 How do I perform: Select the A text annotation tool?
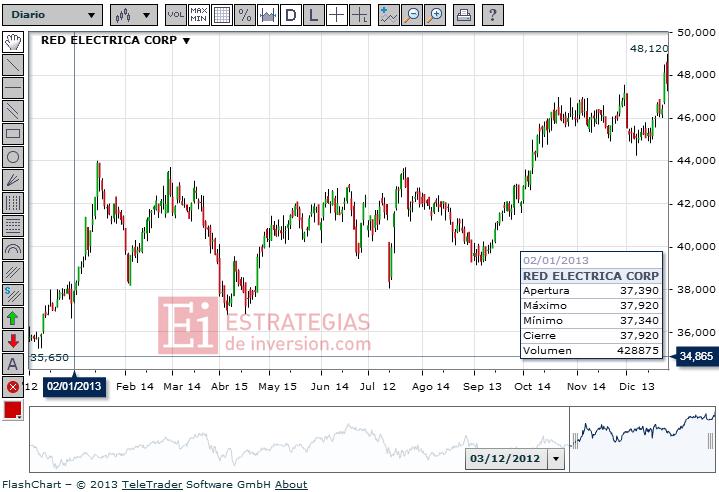point(13,364)
